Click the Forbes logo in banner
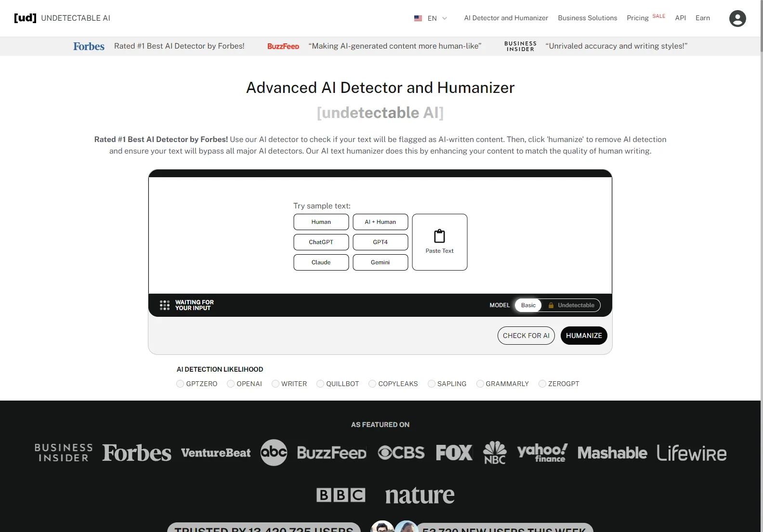The height and width of the screenshot is (532, 763). pyautogui.click(x=89, y=46)
